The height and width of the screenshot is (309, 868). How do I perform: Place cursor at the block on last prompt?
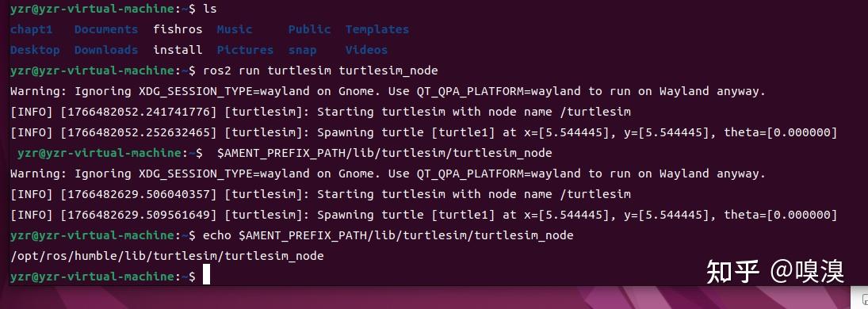tap(206, 275)
